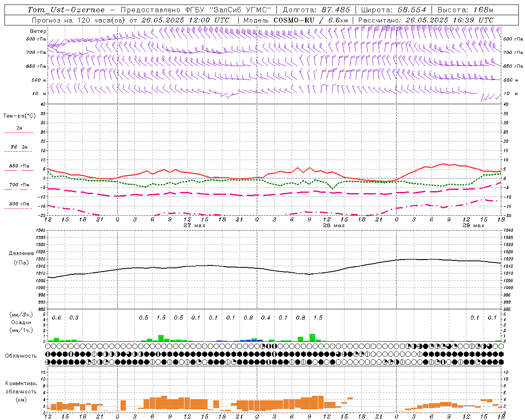
Task: Click the precipitation value 0.4
Action: [266, 317]
